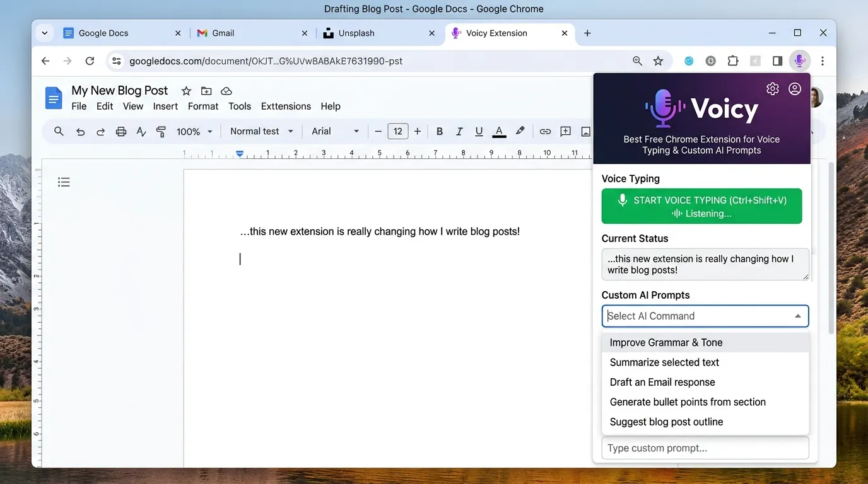Viewport: 868px width, 484px height.
Task: Bookmark this page with star icon
Action: 658,61
